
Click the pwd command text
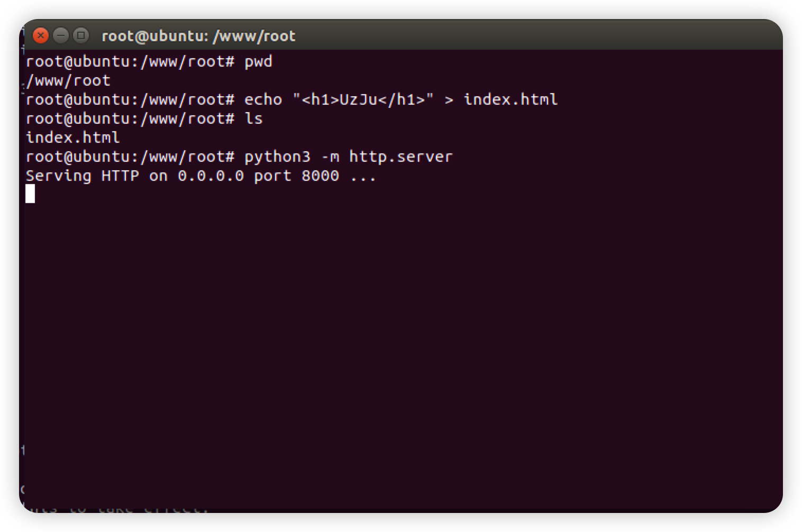pyautogui.click(x=258, y=62)
